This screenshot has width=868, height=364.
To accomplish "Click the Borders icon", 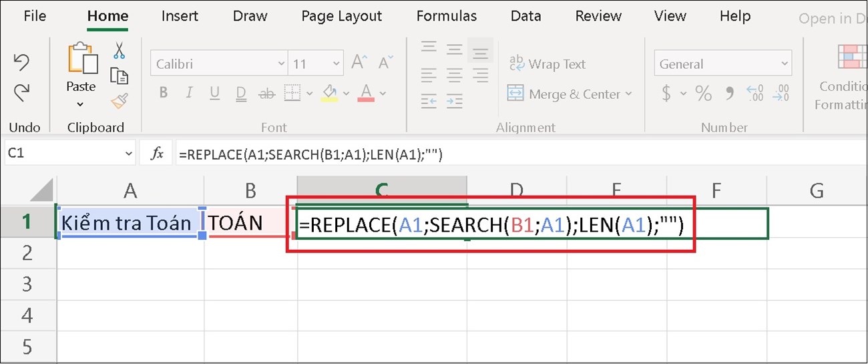I will point(291,93).
